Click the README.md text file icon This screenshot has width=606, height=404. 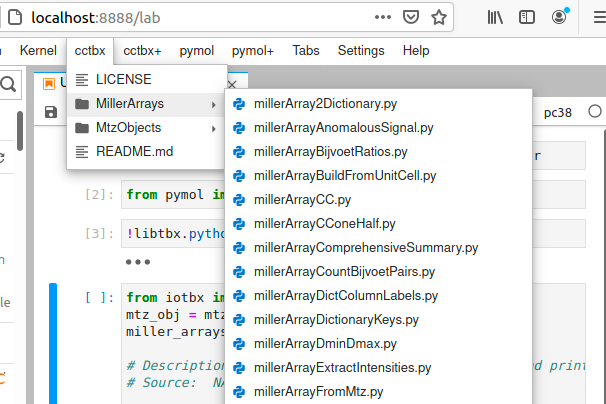click(82, 152)
